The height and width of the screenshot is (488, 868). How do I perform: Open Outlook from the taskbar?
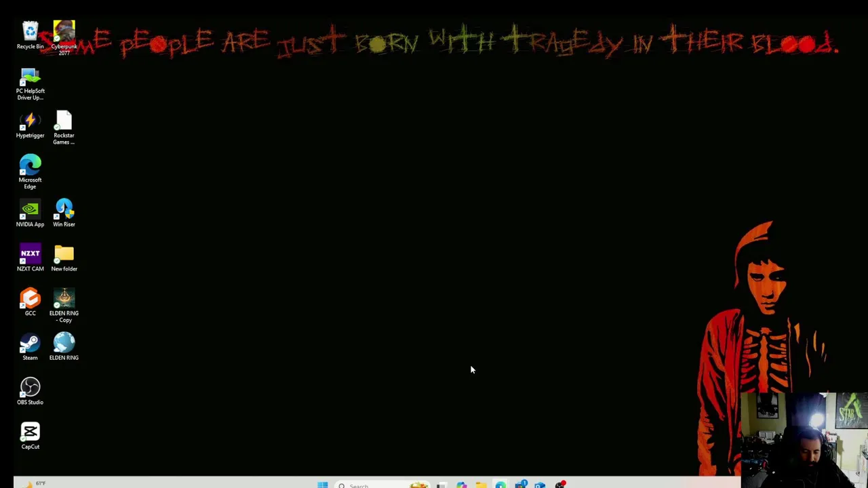click(540, 485)
